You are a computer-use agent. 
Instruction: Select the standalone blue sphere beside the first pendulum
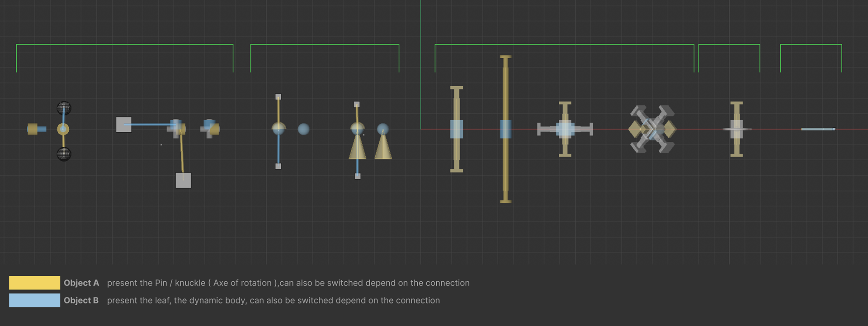coord(304,129)
